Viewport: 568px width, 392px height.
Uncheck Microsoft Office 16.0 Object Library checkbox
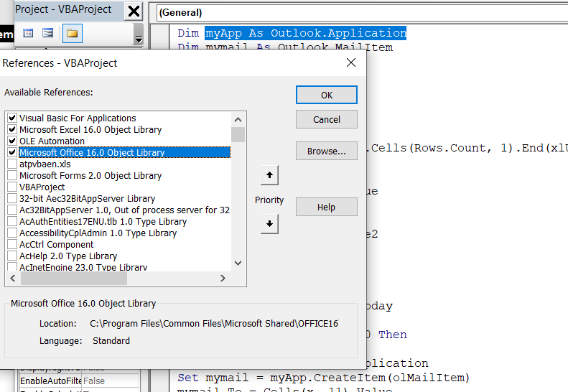[12, 152]
